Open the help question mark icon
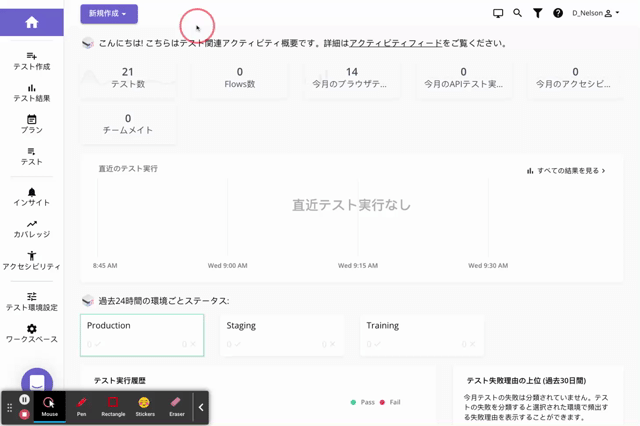The height and width of the screenshot is (426, 640). [557, 13]
